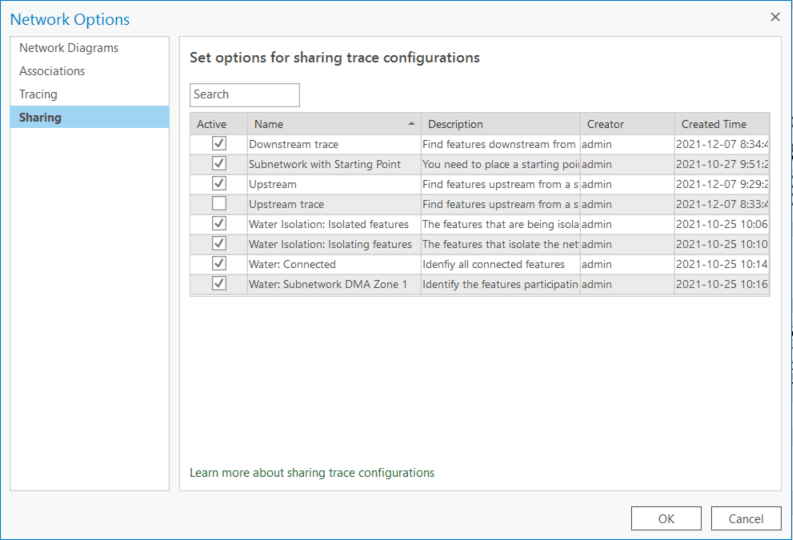Click created time '2021-10-27 9:51'

(722, 164)
